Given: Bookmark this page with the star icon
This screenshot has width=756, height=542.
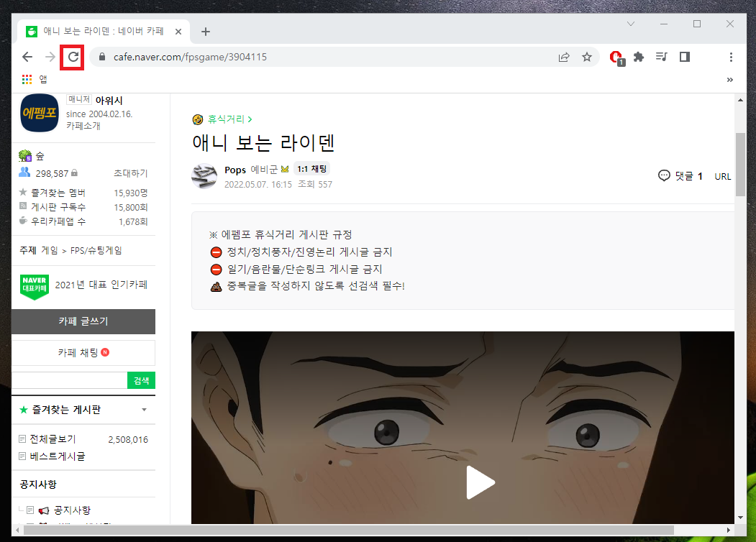Looking at the screenshot, I should pos(587,58).
